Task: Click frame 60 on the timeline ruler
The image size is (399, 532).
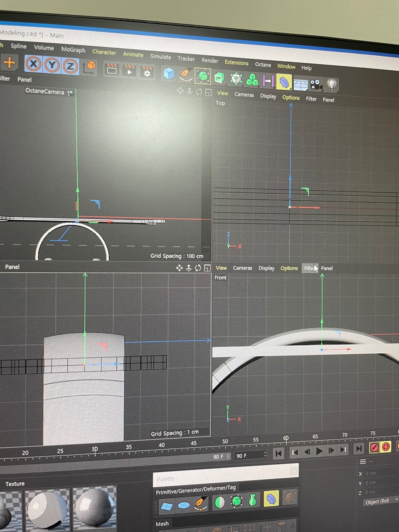Action: pyautogui.click(x=286, y=438)
